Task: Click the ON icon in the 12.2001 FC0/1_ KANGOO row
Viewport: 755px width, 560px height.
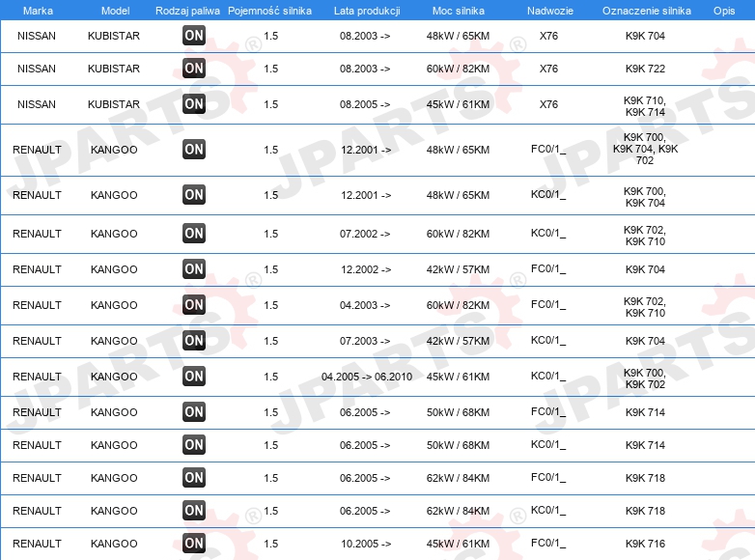Action: 194,150
